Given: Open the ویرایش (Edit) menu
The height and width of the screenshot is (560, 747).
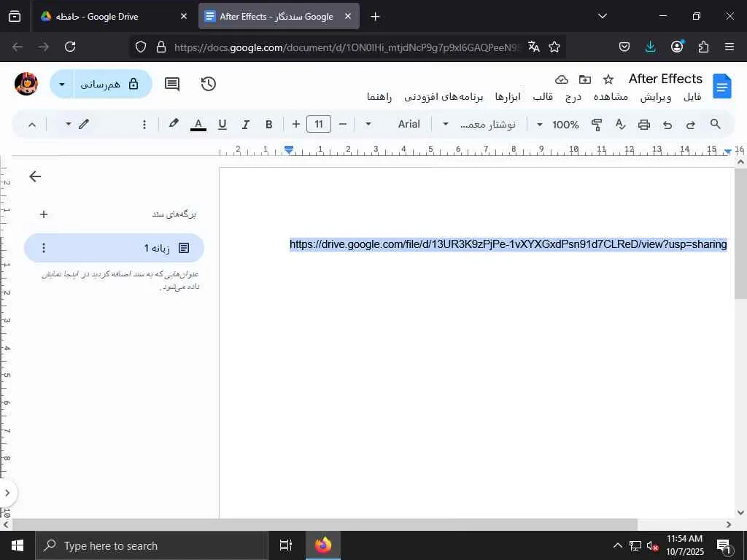Looking at the screenshot, I should (656, 97).
